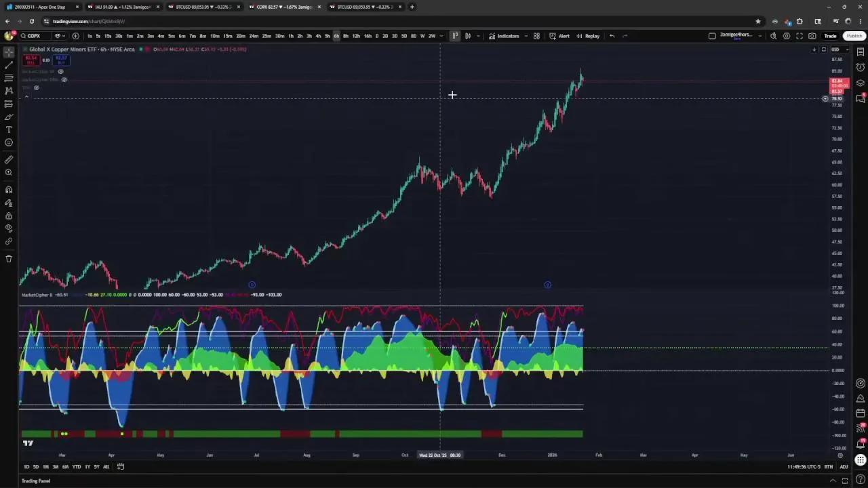Toggle magnet mode for drawings

click(9, 190)
